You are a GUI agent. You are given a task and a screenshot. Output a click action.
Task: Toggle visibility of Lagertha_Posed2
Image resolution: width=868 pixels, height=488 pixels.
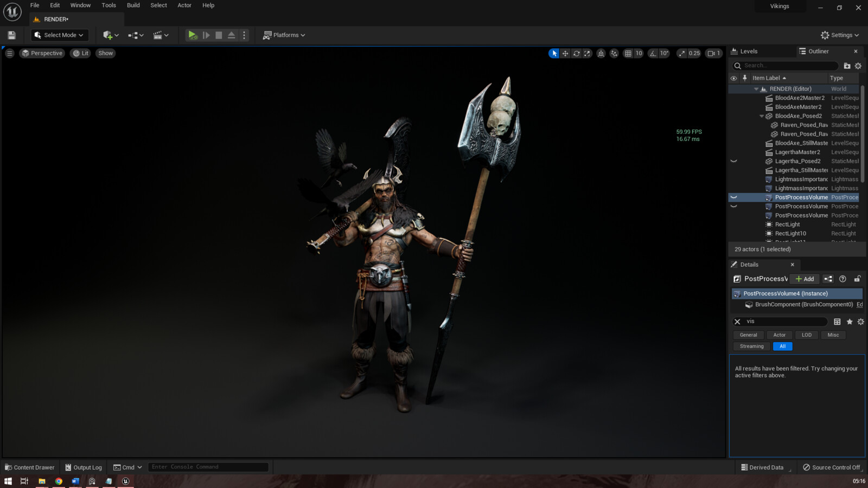pos(733,161)
